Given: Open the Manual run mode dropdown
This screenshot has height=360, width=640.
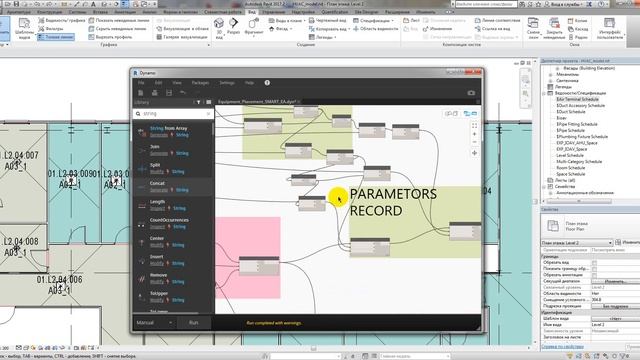Looking at the screenshot, I should 154,323.
